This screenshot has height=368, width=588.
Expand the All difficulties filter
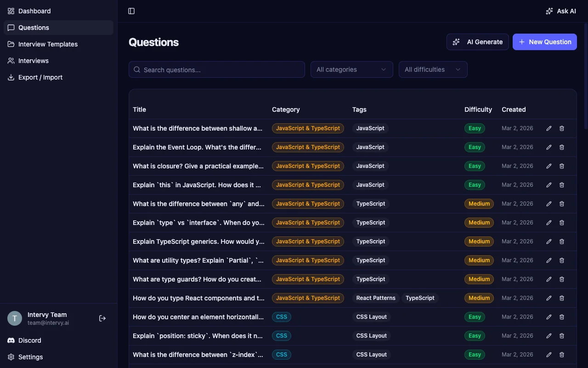432,69
